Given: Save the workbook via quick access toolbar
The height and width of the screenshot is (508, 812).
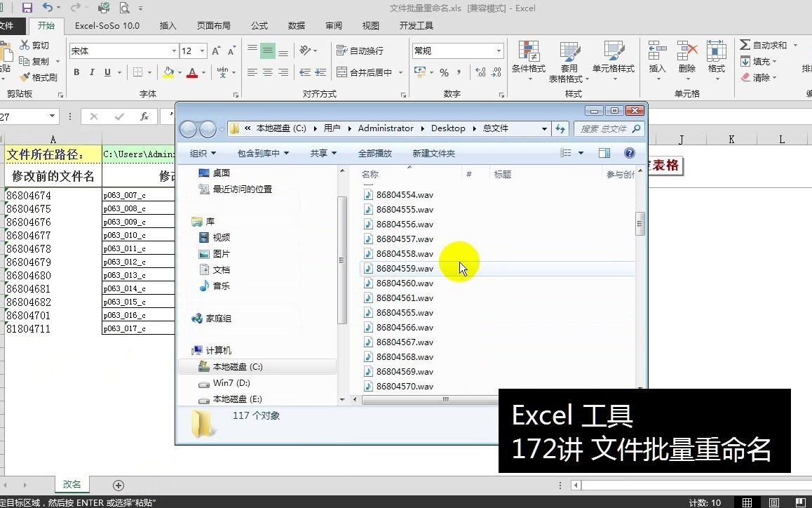Looking at the screenshot, I should click(x=26, y=7).
